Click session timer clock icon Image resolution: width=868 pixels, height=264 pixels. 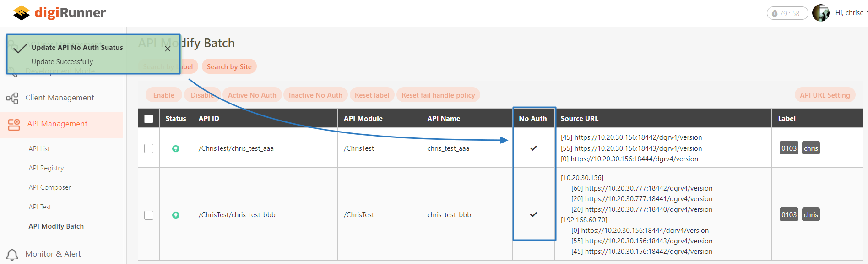pyautogui.click(x=775, y=13)
